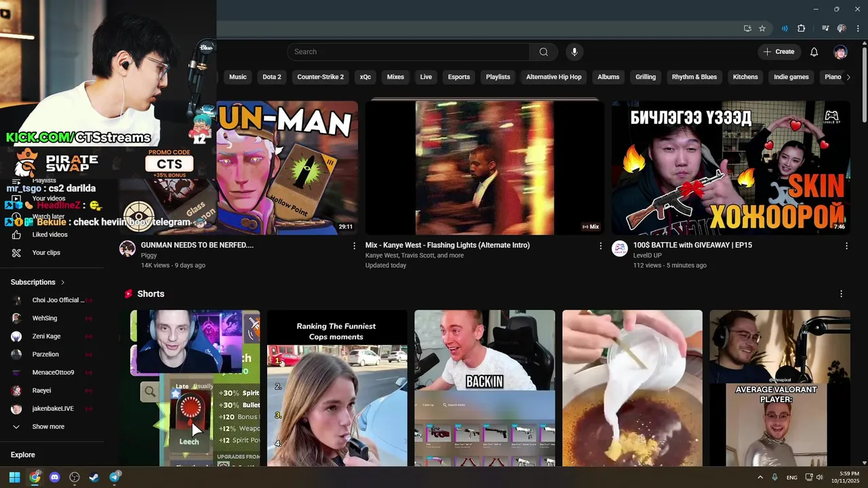This screenshot has width=868, height=488.
Task: Open YouTube notifications bell
Action: click(x=814, y=52)
